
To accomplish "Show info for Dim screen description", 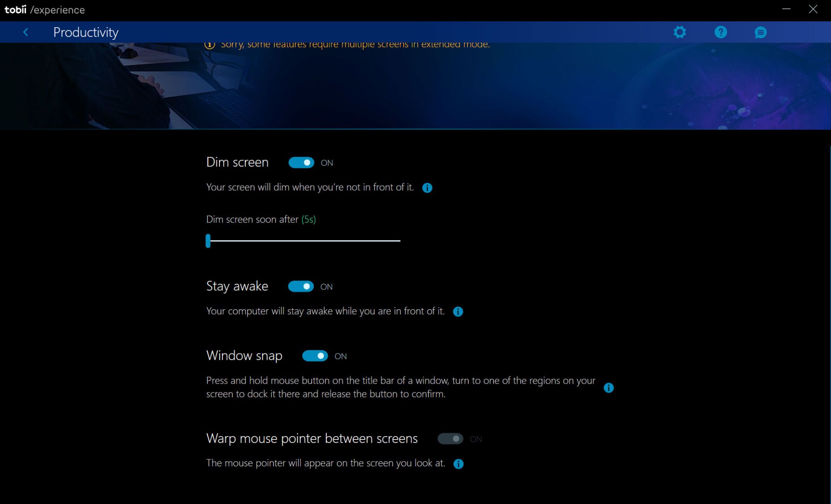I will (x=427, y=188).
